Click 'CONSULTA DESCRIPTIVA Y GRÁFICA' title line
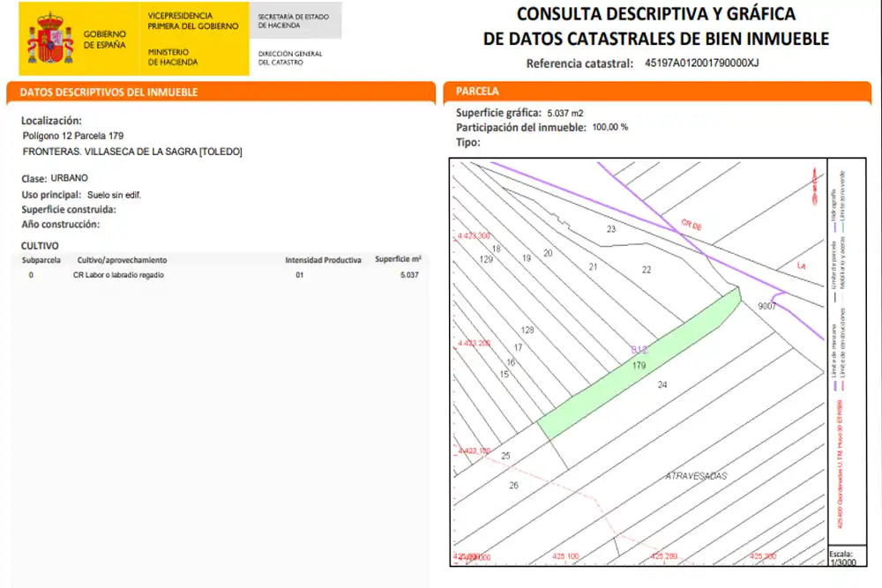Image resolution: width=882 pixels, height=588 pixels. point(656,13)
